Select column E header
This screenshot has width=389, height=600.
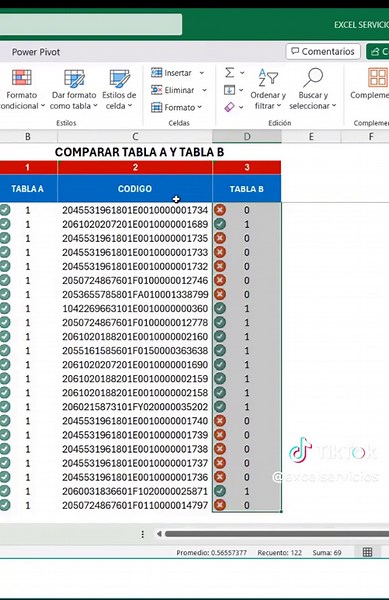pos(311,137)
